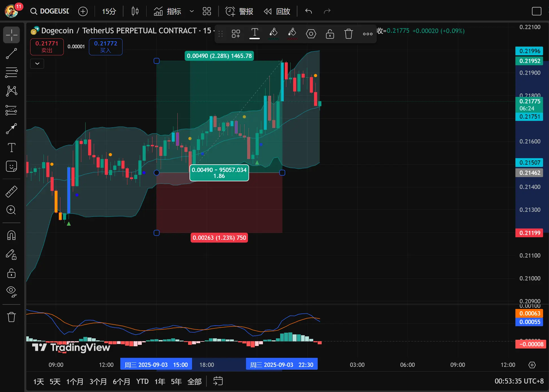
Task: Change profit zone fill color (green)
Action: pyautogui.click(x=273, y=34)
